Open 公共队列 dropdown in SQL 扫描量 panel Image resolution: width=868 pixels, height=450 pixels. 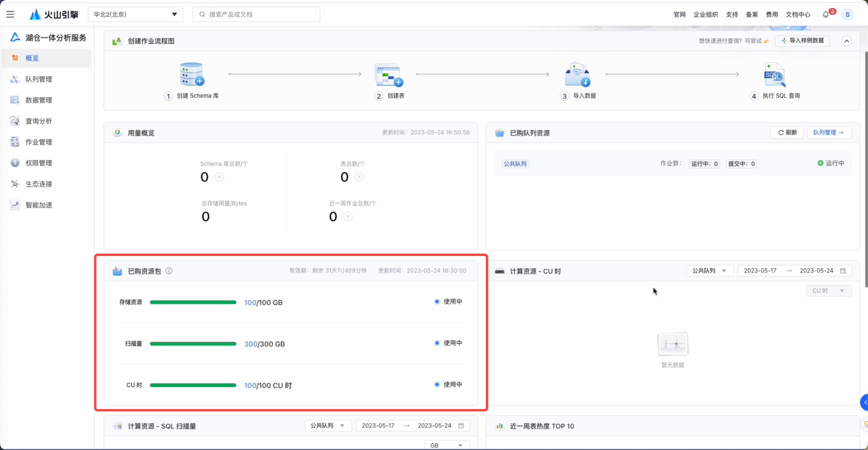328,425
